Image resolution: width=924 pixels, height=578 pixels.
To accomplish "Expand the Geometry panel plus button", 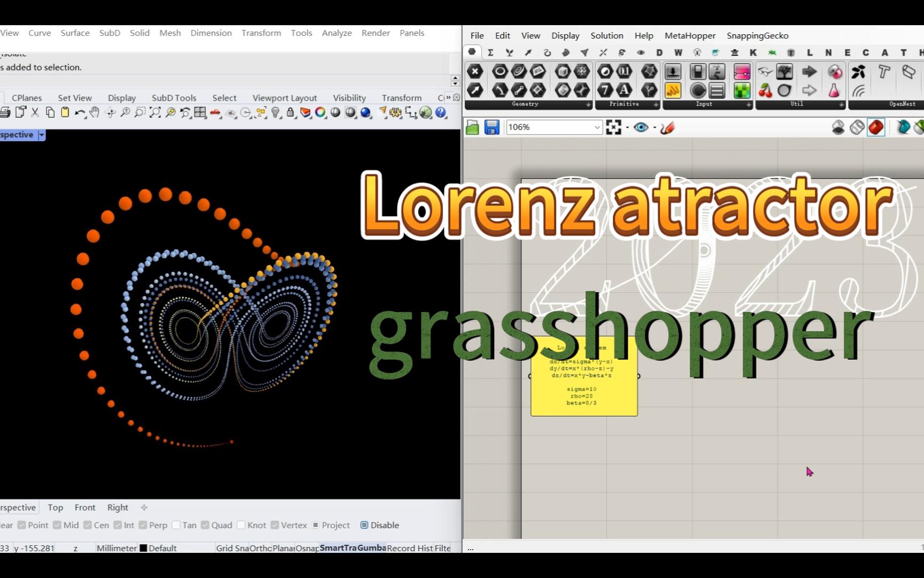I will (x=588, y=104).
